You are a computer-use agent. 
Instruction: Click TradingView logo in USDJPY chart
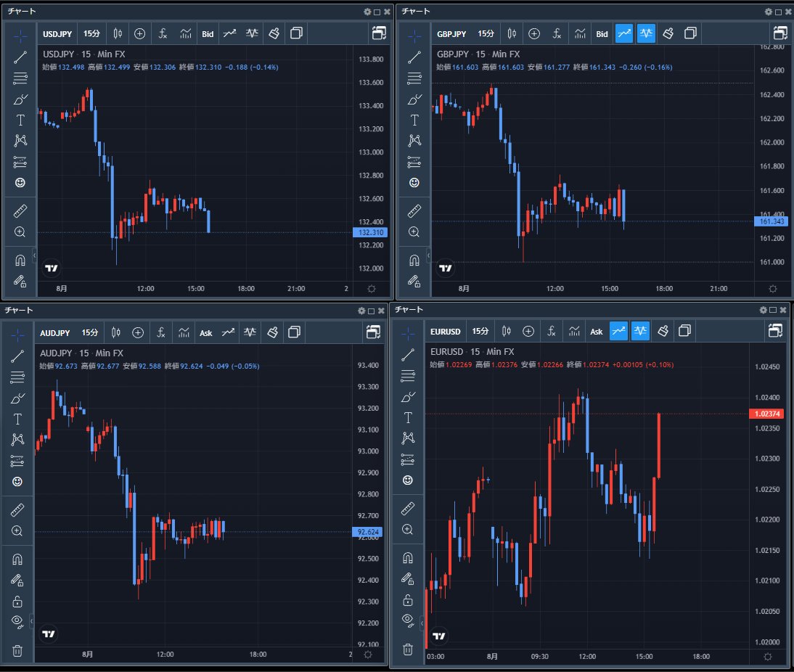click(51, 268)
